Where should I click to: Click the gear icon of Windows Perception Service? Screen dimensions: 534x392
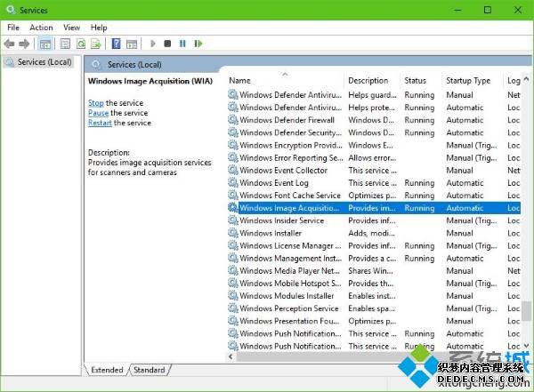point(233,308)
